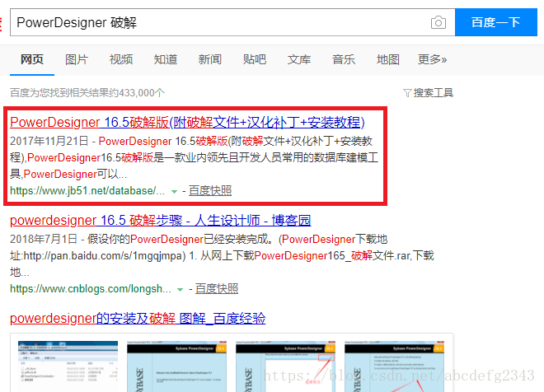Expand dropdown arrow next to cnblogs URL
Screen dimensions: 544x392
[180, 289]
